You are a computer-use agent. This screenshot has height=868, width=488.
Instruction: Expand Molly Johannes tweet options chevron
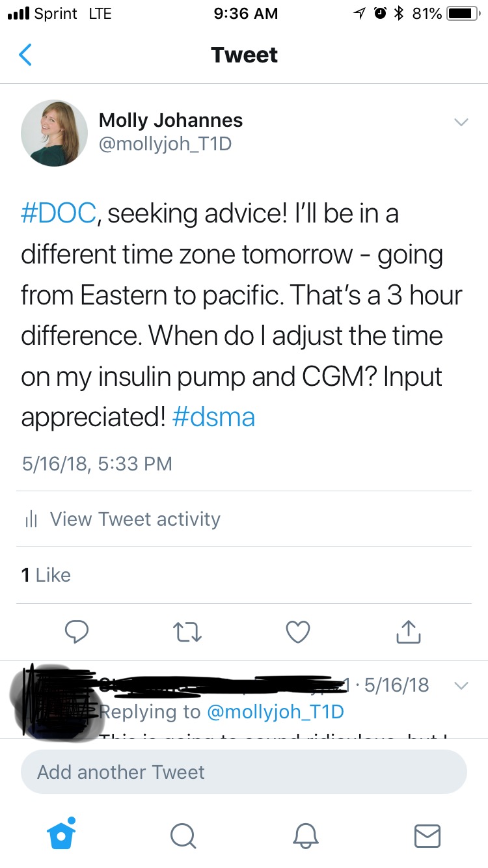point(461,122)
